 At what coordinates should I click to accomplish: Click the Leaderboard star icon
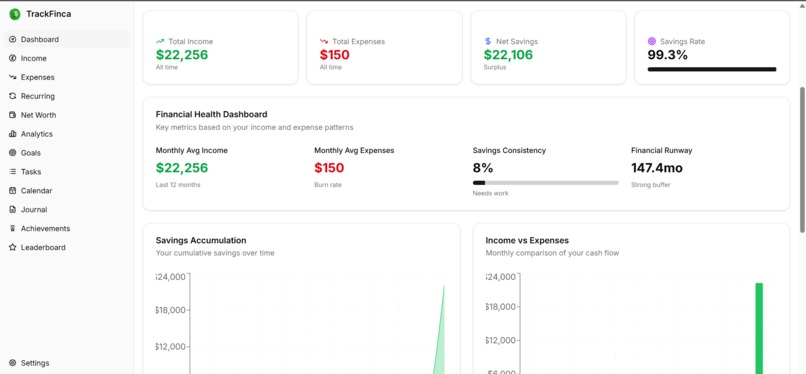13,248
